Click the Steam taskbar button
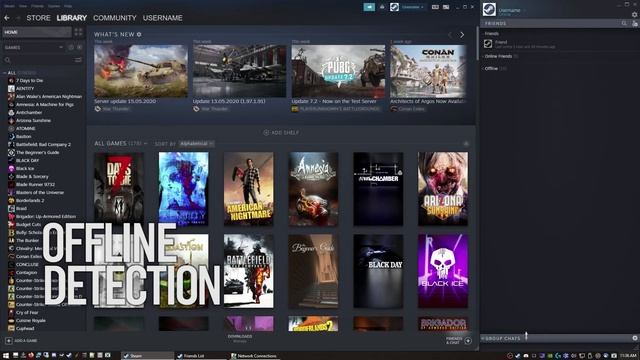This screenshot has height=360, width=640. [x=147, y=356]
